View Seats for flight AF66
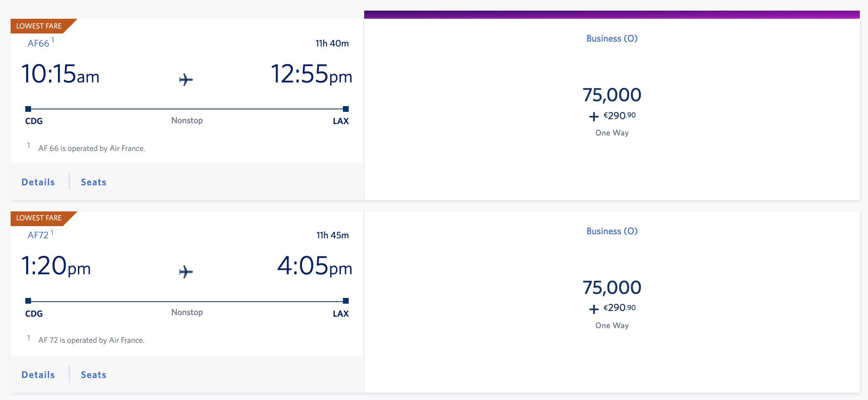This screenshot has width=868, height=400. point(93,182)
